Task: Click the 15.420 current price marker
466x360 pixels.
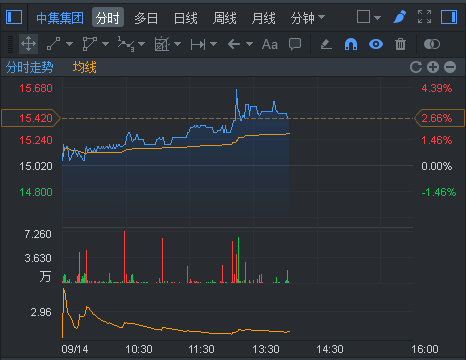Action: tap(31, 118)
